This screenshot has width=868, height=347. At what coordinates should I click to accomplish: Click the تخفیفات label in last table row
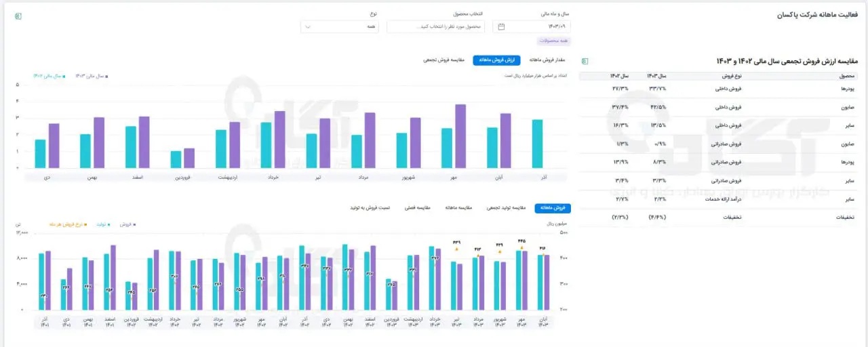pos(844,217)
